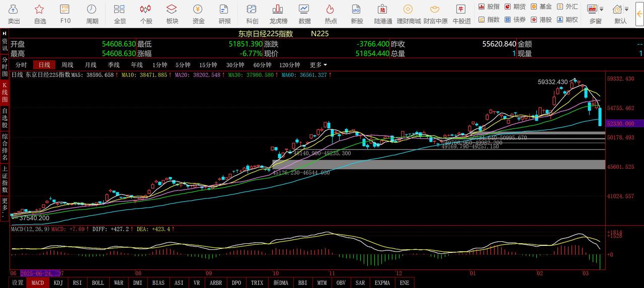Switch to 季线 quarterly period
The image size is (644, 288).
click(x=114, y=65)
